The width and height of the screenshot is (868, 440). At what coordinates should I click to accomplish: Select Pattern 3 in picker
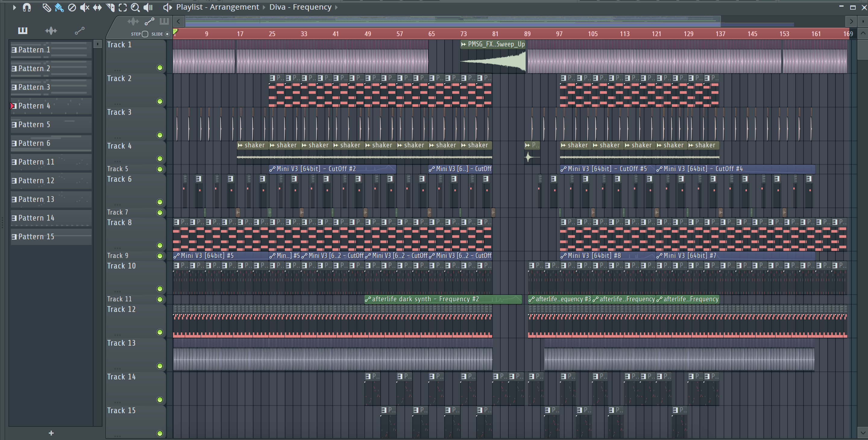[51, 87]
